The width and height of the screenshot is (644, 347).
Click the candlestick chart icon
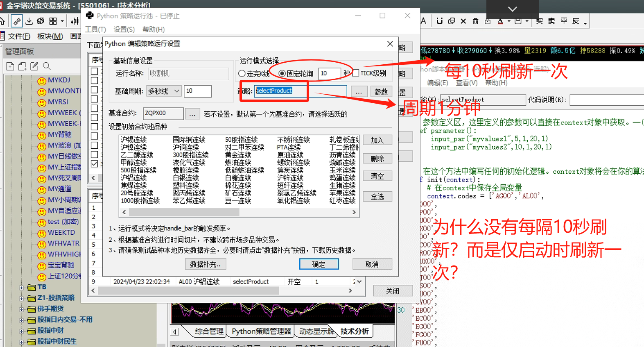75,21
